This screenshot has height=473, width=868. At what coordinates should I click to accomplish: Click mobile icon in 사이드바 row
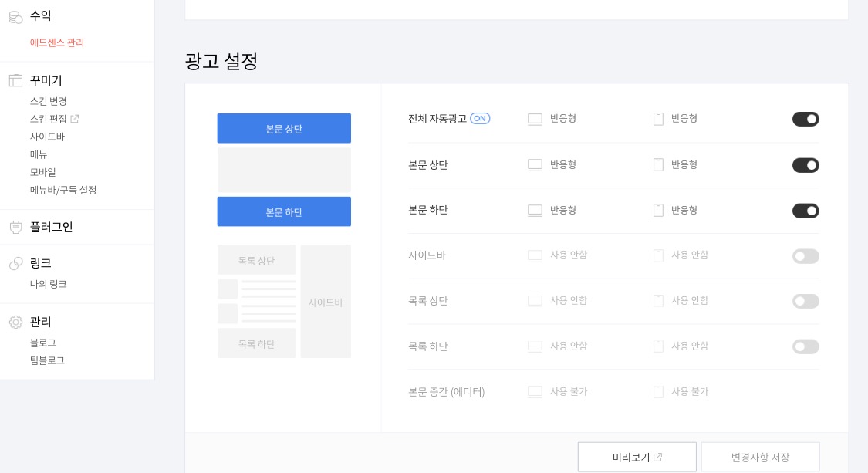[658, 256]
